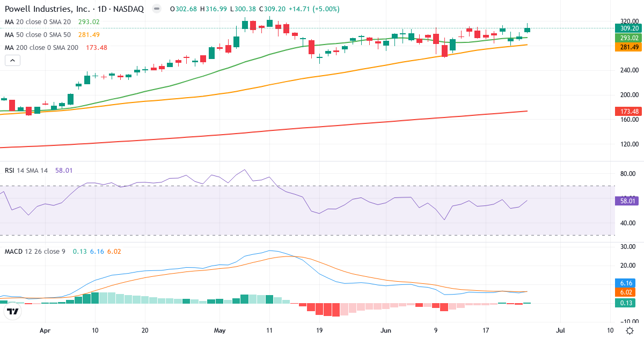This screenshot has width=644, height=338.
Task: Select the RSI 14 SMA 14 legend
Action: tap(26, 170)
